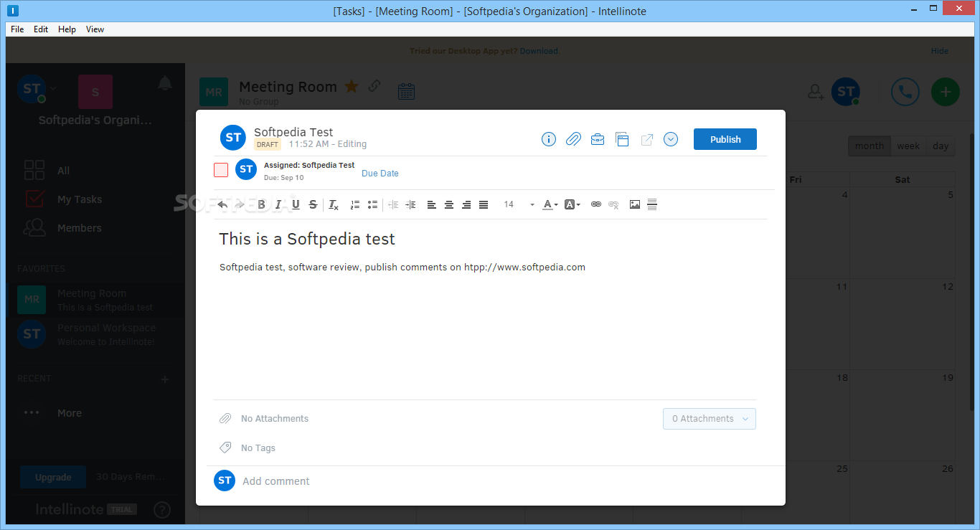Copy the Meeting Room link icon

click(x=374, y=86)
